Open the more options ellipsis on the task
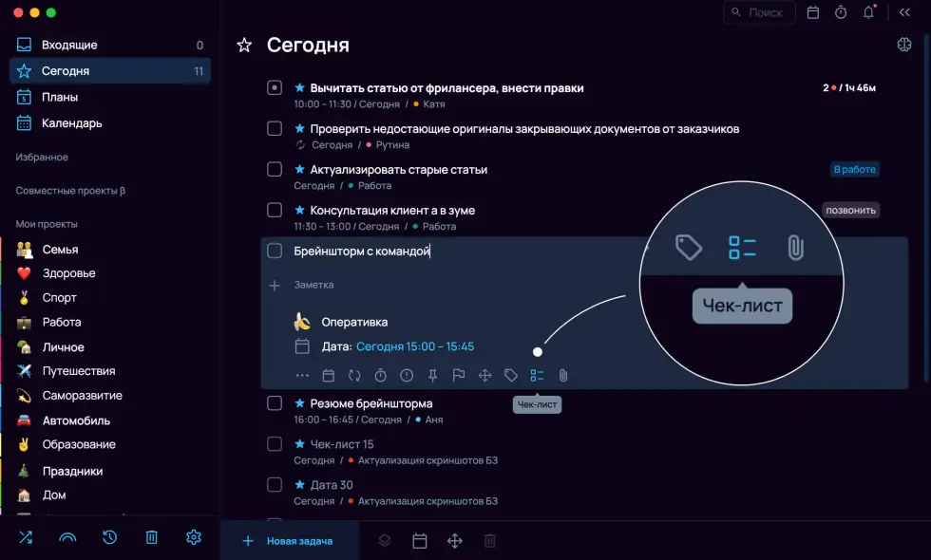The height and width of the screenshot is (560, 931). (x=302, y=375)
